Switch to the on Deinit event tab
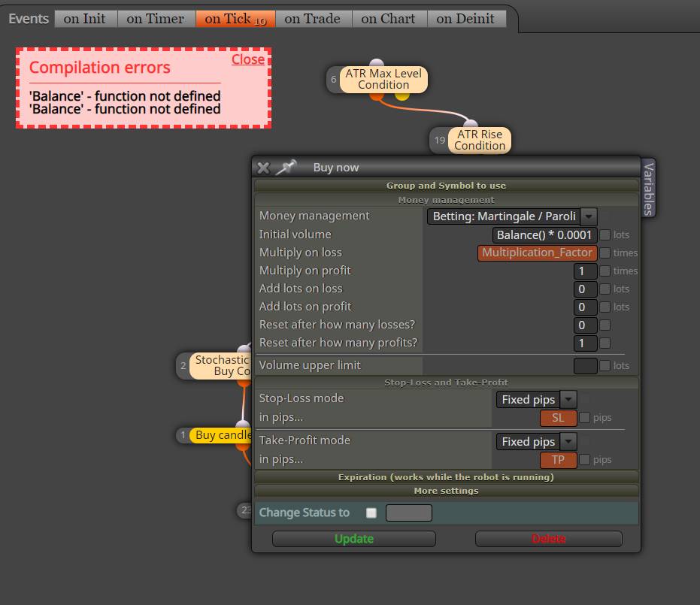 click(466, 19)
